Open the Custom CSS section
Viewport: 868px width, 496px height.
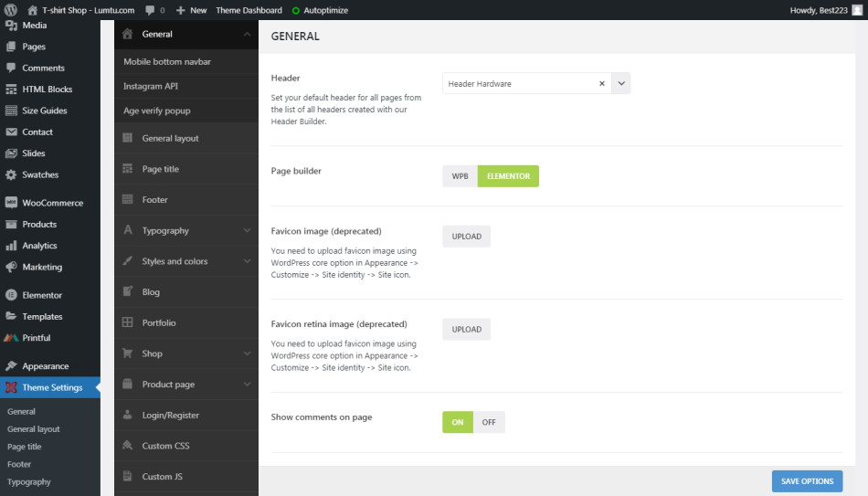click(x=165, y=446)
